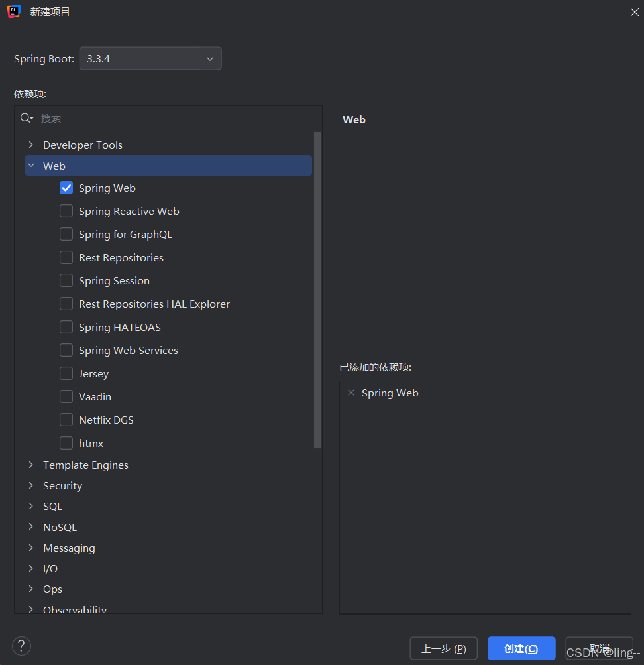644x665 pixels.
Task: Tick the Vaadin checkbox
Action: [x=66, y=396]
